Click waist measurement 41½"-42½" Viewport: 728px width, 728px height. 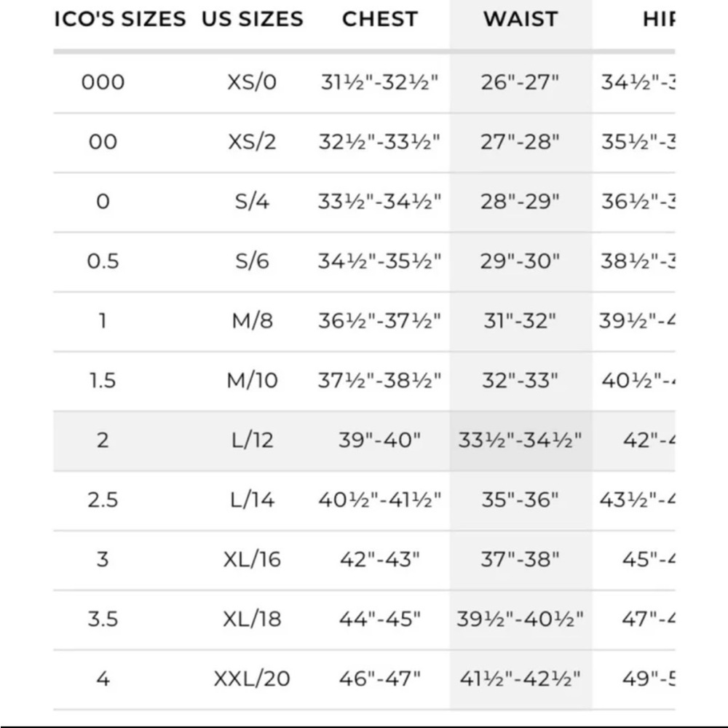coord(521,678)
